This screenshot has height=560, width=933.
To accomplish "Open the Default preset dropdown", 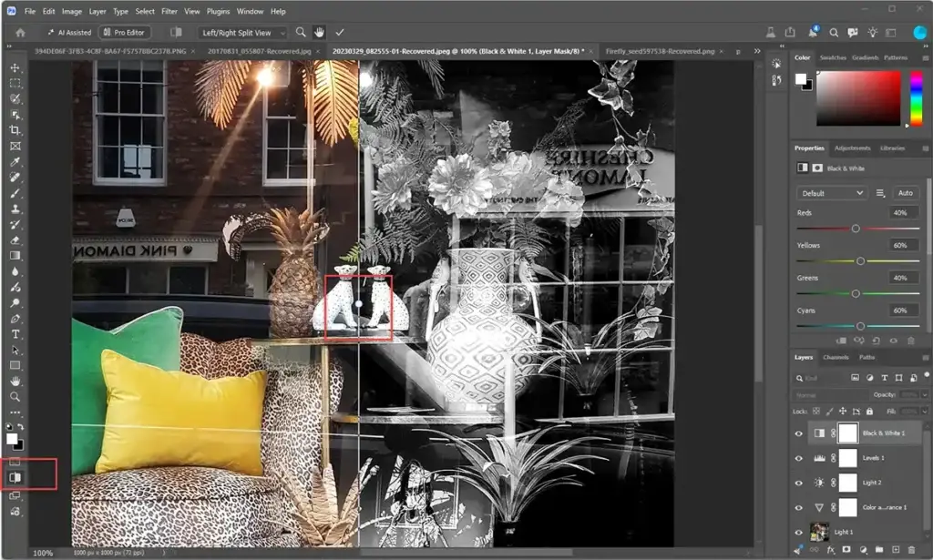I will pos(833,193).
